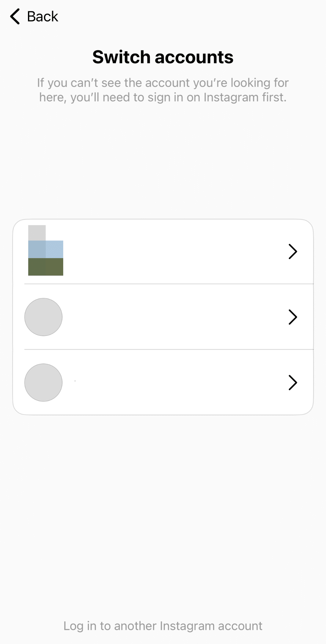The width and height of the screenshot is (326, 644).
Task: Select the second account's gray avatar circle
Action: click(x=43, y=317)
